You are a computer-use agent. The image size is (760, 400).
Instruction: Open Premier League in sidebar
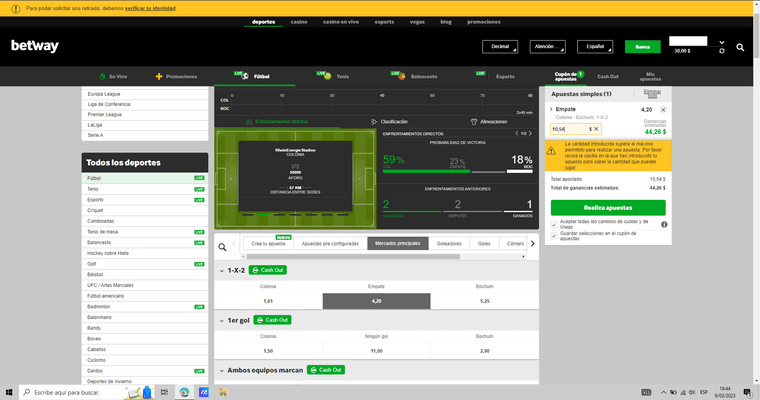pyautogui.click(x=105, y=114)
